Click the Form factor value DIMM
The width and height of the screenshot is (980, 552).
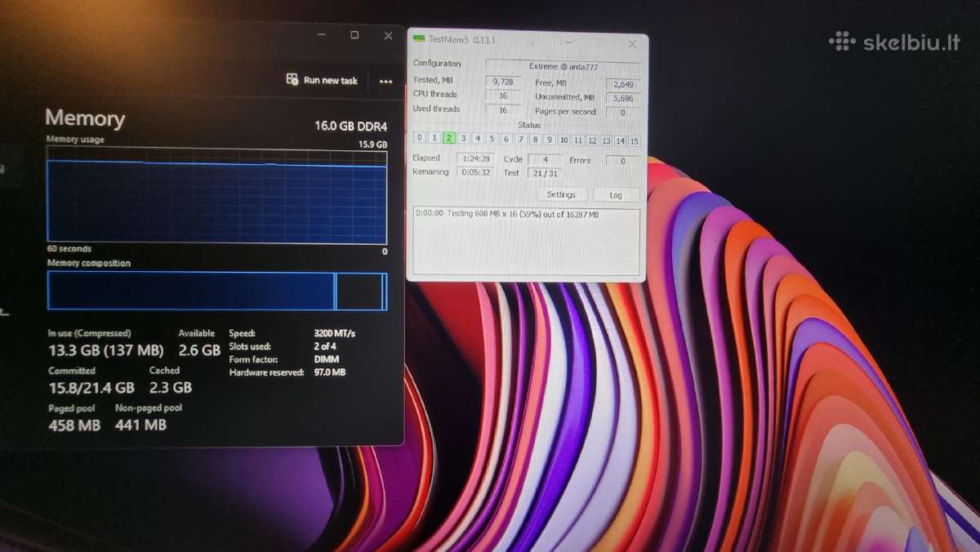point(326,359)
